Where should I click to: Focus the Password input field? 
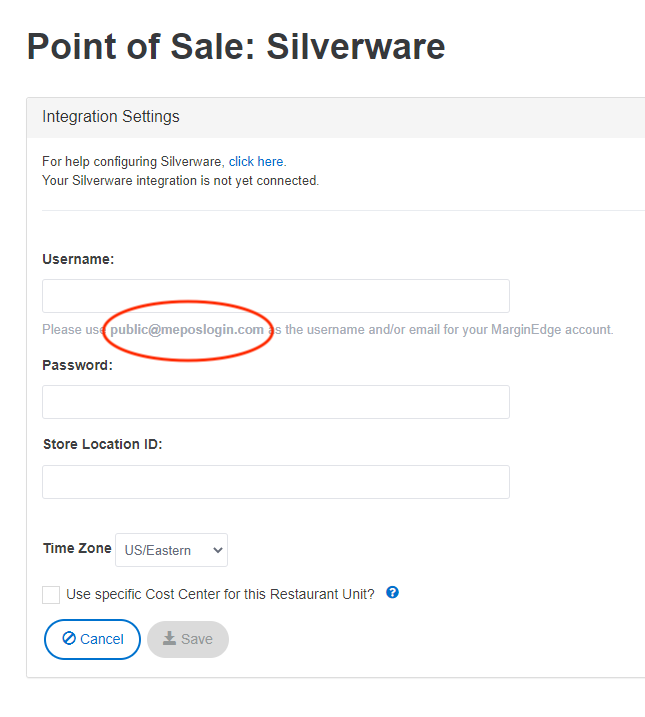point(276,402)
